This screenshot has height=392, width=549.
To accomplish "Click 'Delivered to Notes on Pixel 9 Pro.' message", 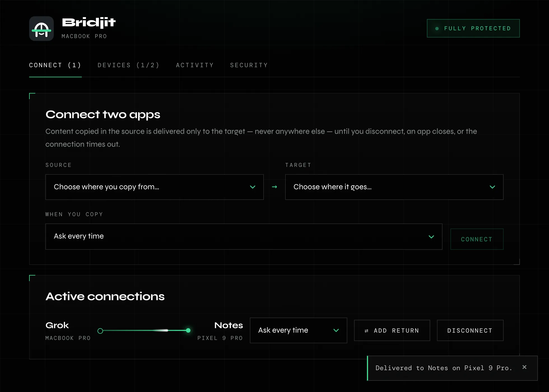I will tap(444, 368).
